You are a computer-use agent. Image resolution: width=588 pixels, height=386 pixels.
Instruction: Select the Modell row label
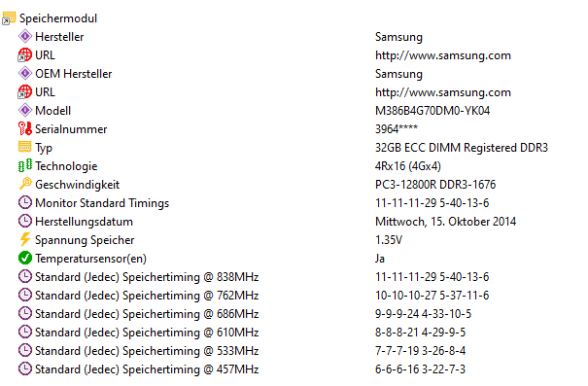[x=52, y=111]
